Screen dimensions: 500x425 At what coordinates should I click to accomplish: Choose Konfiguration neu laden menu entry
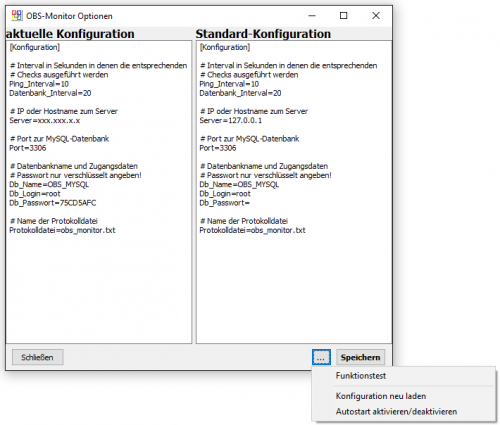tap(381, 396)
